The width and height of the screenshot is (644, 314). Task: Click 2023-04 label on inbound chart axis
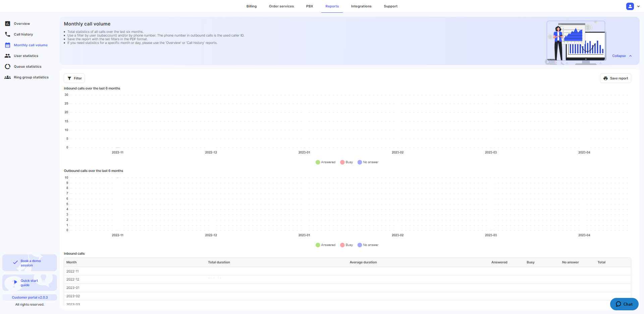point(584,152)
